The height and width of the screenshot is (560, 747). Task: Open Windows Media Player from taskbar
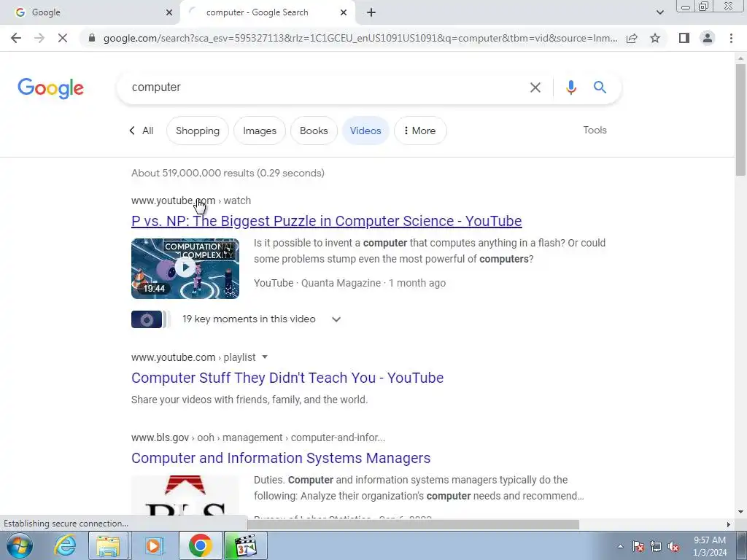click(x=153, y=545)
